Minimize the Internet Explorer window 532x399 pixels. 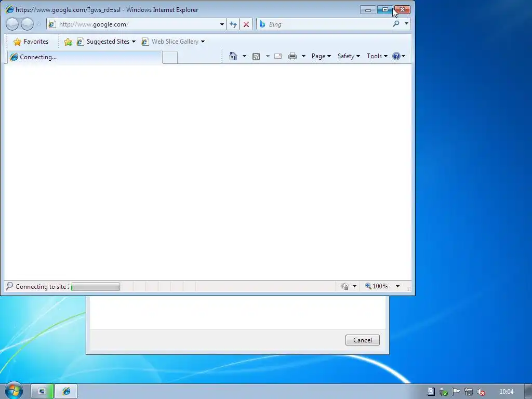point(368,10)
